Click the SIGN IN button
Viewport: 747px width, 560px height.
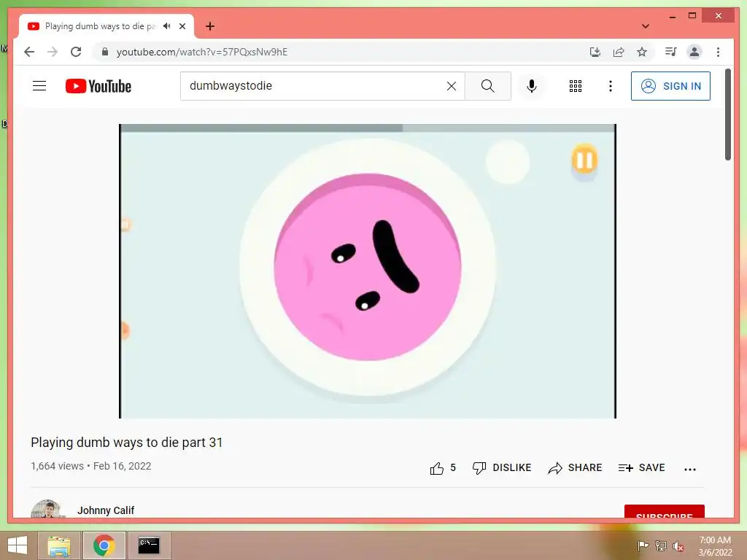[x=670, y=86]
